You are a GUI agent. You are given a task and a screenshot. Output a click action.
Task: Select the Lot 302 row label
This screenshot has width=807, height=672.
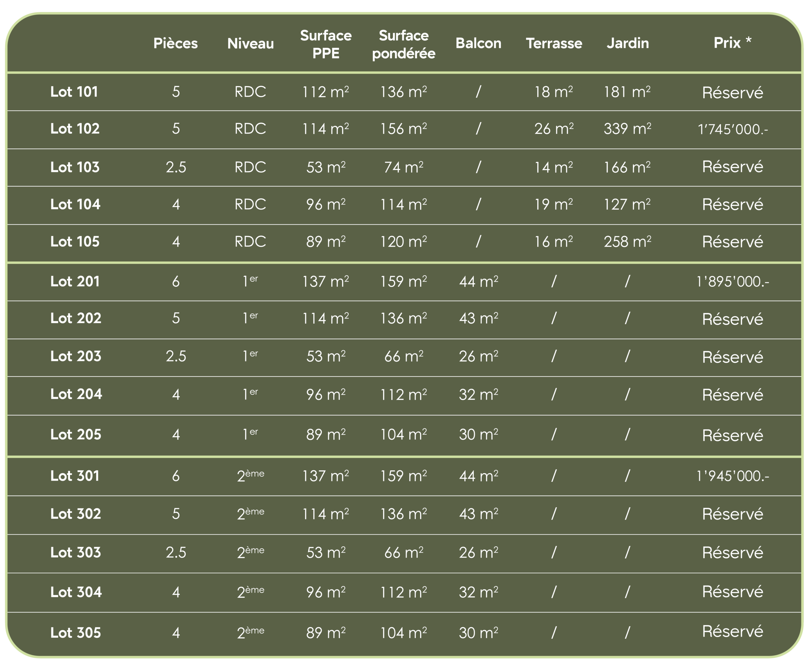(76, 514)
